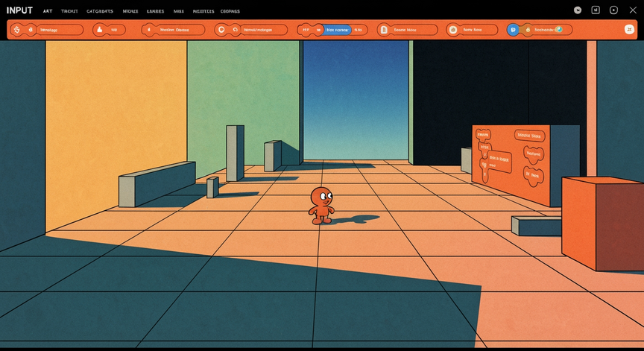Select the large orange crate in the scene

coord(603,224)
